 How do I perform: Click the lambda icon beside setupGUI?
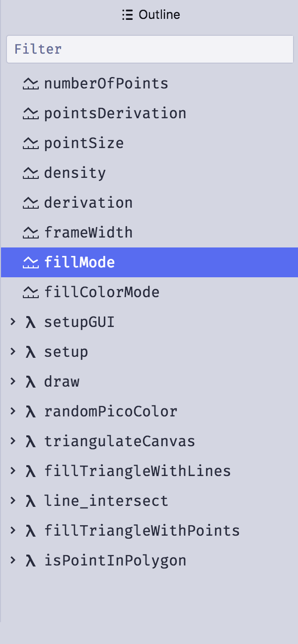pos(31,322)
